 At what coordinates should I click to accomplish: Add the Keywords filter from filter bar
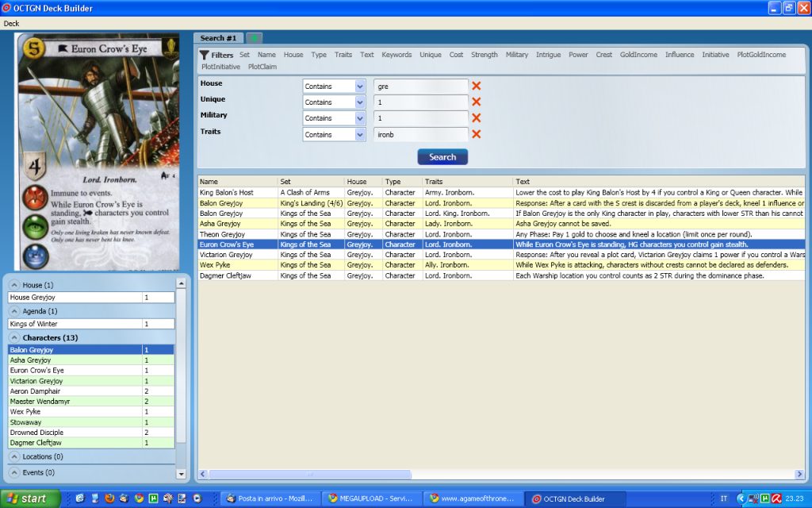tap(396, 55)
